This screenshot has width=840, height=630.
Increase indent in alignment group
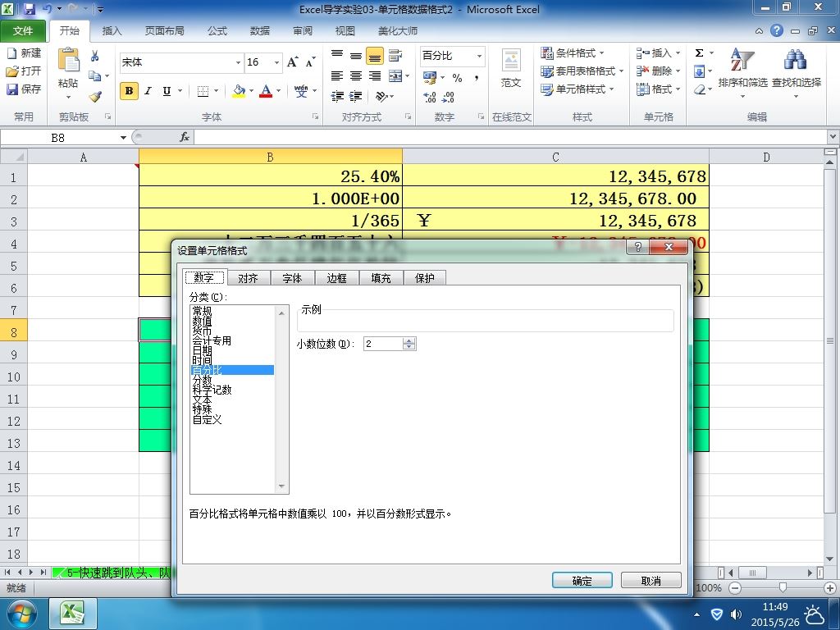(x=356, y=97)
